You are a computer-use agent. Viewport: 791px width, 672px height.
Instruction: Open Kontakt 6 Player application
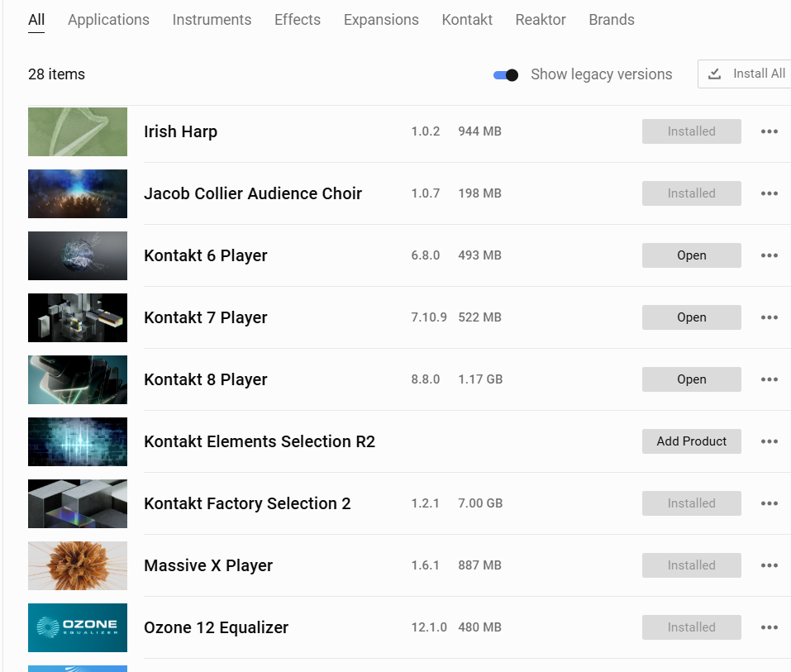692,255
